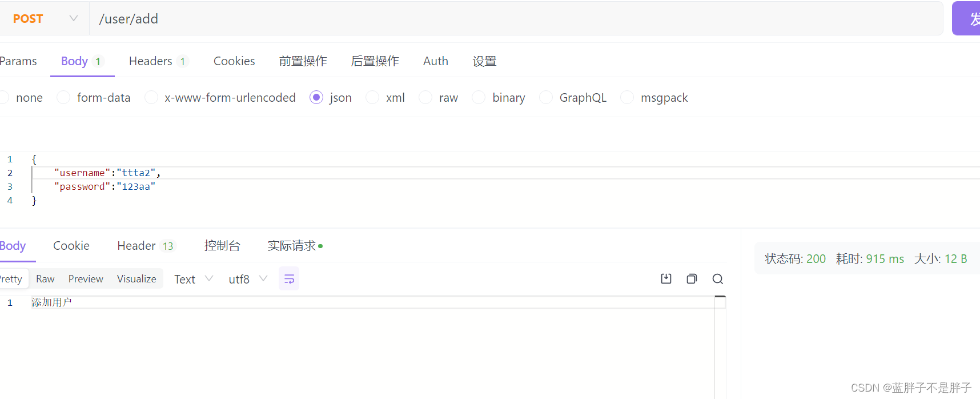Viewport: 980px width, 399px height.
Task: Select the raw body type
Action: 439,98
